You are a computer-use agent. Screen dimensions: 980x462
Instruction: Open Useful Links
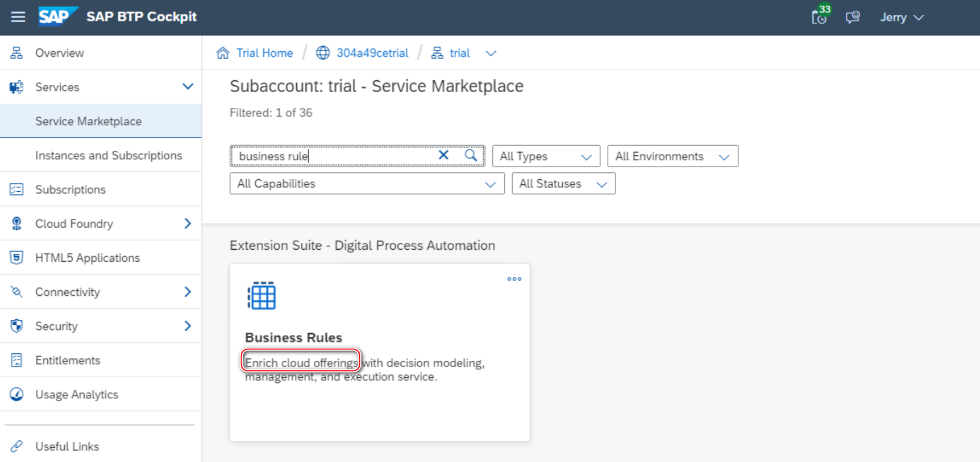point(67,447)
